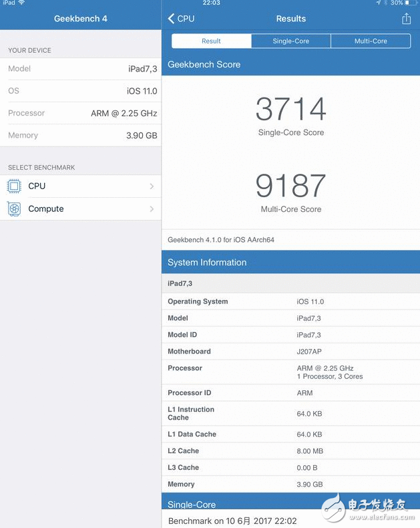The image size is (420, 528).
Task: Select the Motherboard J207AP row
Action: [x=290, y=352]
